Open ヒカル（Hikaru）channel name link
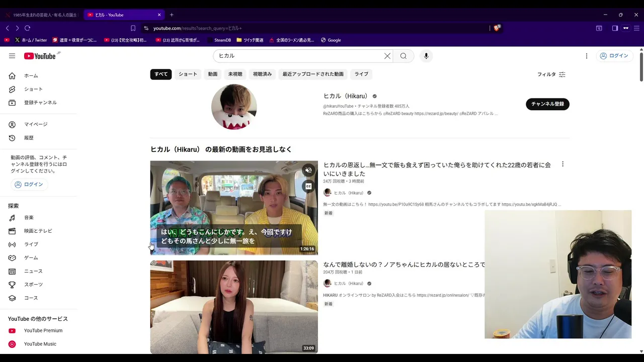 346,96
